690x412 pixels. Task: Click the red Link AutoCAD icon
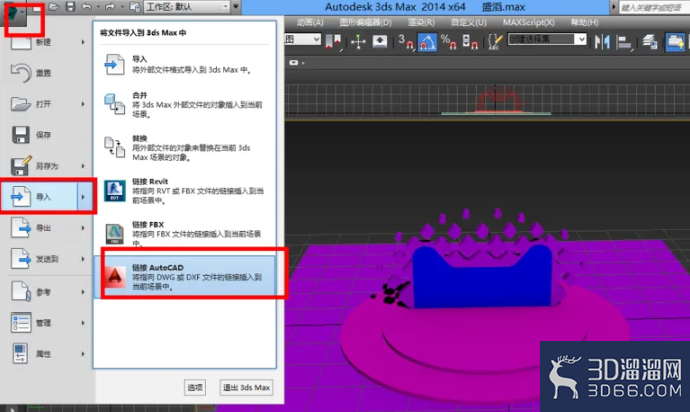coord(115,277)
